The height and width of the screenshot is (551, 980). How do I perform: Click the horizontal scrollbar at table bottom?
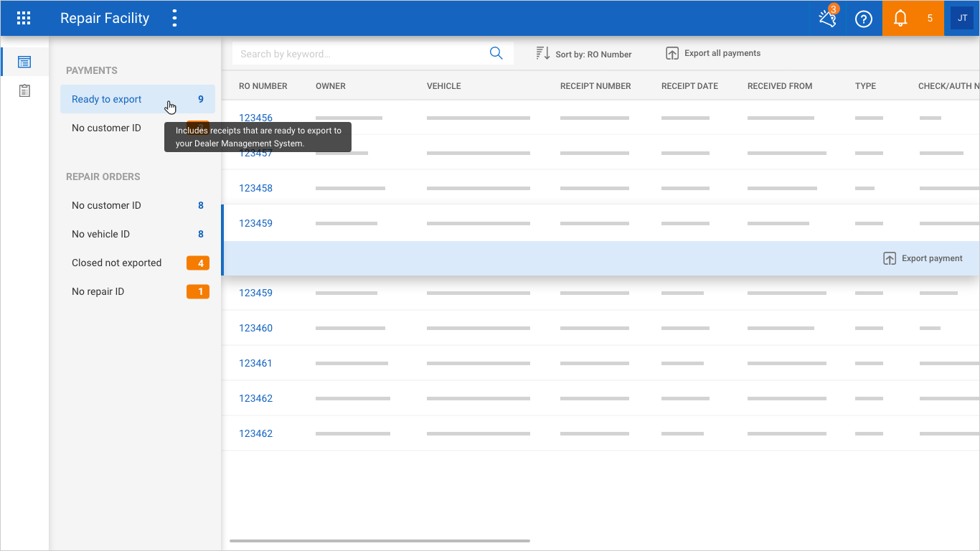click(x=380, y=541)
